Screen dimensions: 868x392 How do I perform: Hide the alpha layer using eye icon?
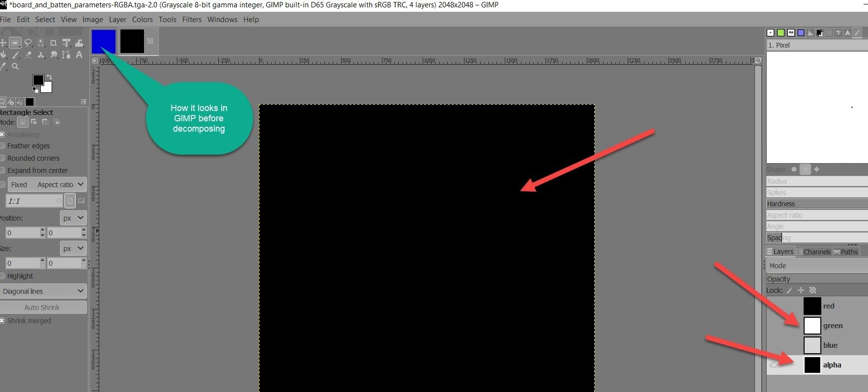tap(774, 365)
